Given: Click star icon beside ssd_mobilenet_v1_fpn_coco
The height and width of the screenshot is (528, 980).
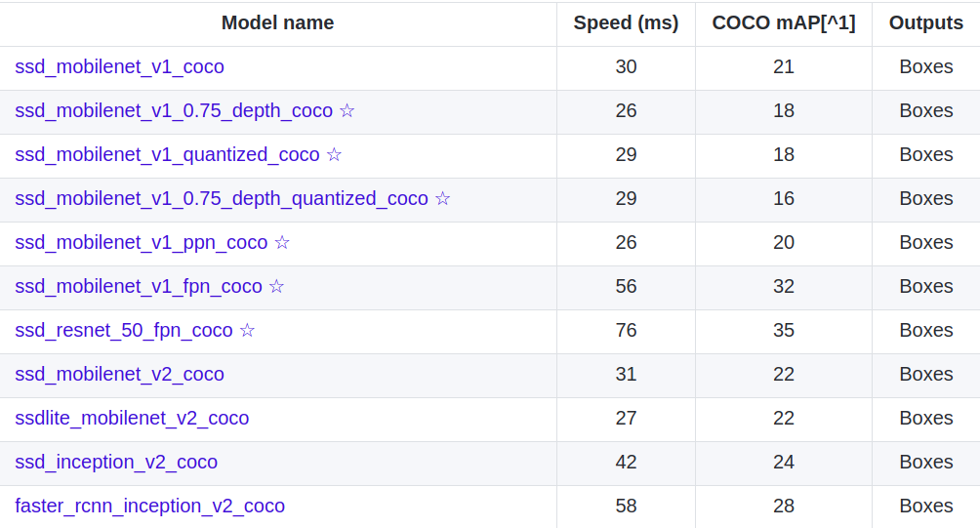Looking at the screenshot, I should (277, 286).
